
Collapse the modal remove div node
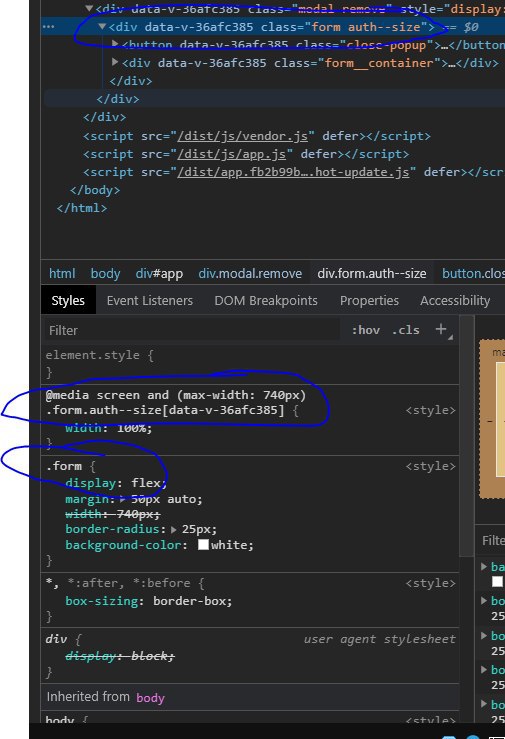[x=89, y=8]
